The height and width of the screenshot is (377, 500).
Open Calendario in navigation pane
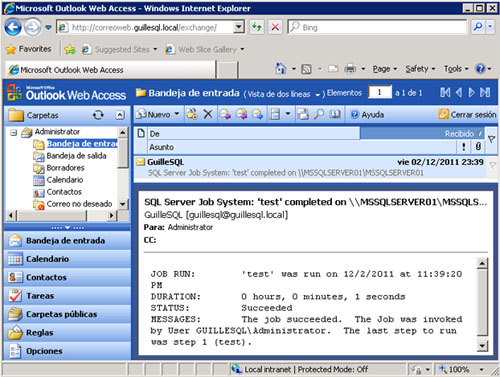(68, 259)
